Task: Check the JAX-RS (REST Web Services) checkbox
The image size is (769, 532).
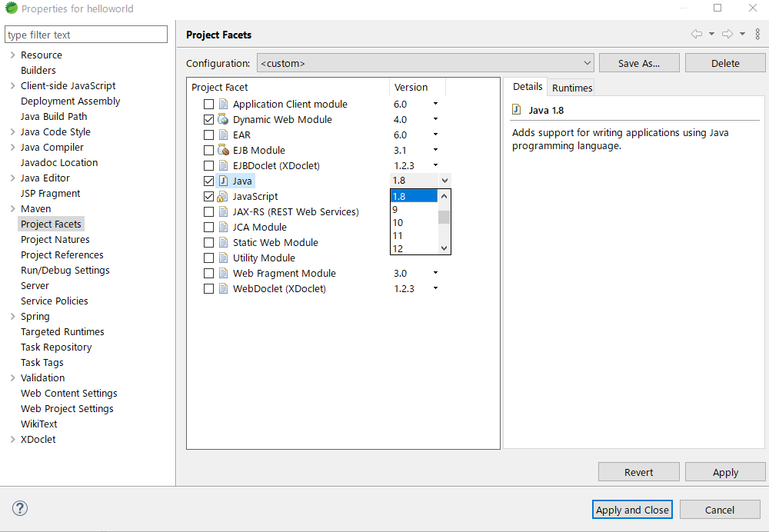Action: coord(208,211)
